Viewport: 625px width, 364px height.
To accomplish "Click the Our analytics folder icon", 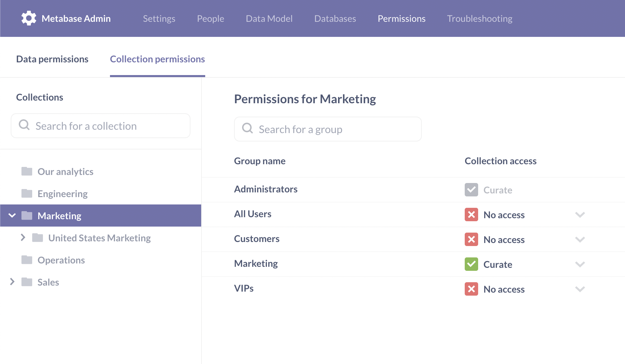I will tap(26, 171).
